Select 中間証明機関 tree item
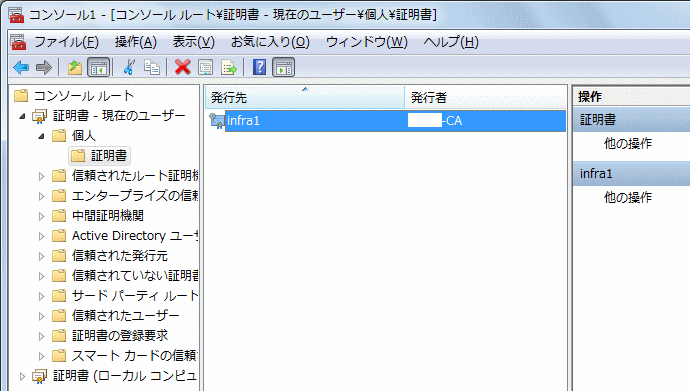The image size is (690, 391). click(108, 216)
